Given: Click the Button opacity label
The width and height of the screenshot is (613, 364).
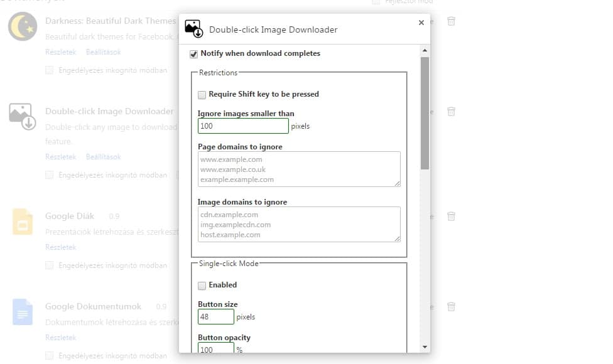Looking at the screenshot, I should click(x=224, y=338).
